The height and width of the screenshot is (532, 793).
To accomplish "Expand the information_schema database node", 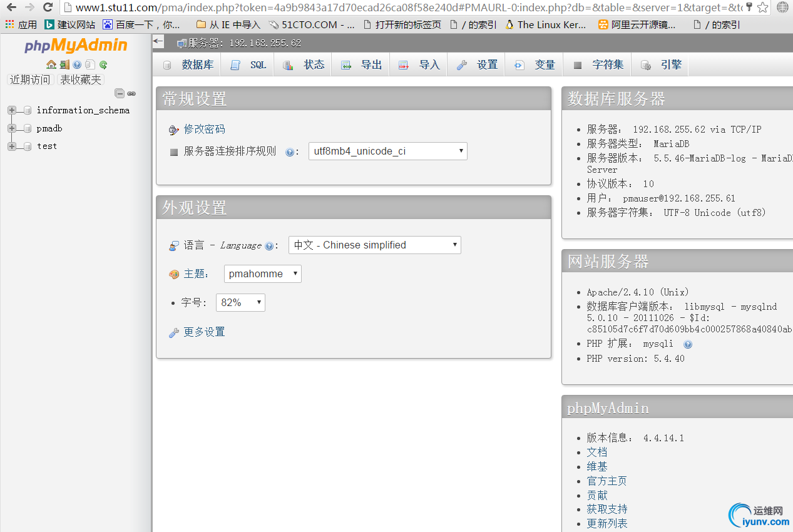I will click(x=11, y=111).
